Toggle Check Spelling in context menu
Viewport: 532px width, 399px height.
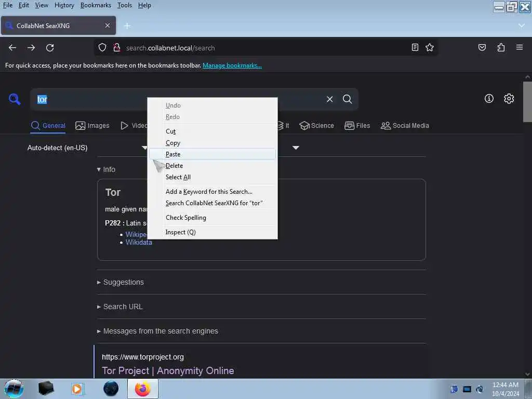(x=212, y=218)
